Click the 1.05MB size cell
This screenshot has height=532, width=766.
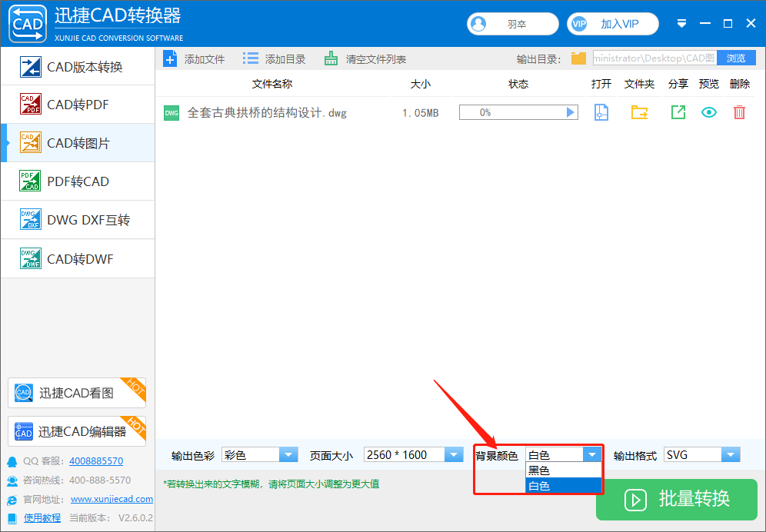point(420,113)
